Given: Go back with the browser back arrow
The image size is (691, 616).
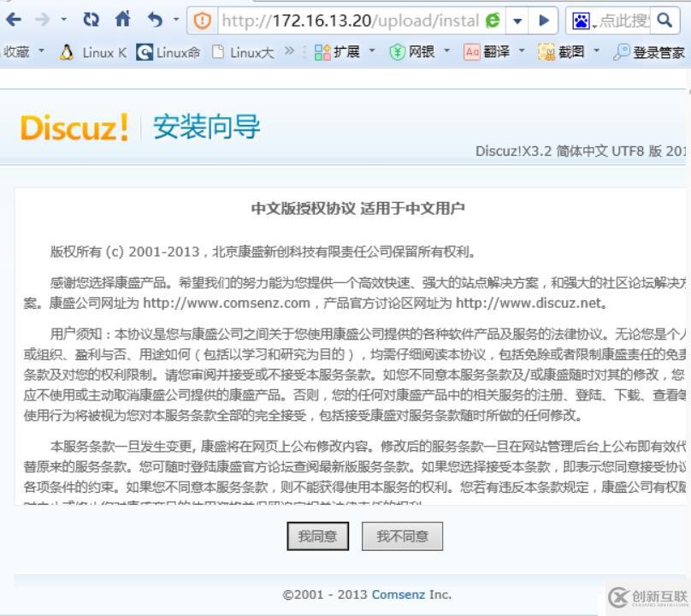Looking at the screenshot, I should [14, 20].
